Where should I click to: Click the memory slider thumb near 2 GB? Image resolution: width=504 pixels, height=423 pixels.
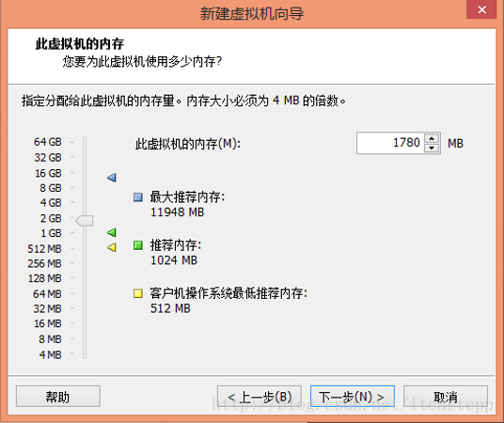coord(85,221)
